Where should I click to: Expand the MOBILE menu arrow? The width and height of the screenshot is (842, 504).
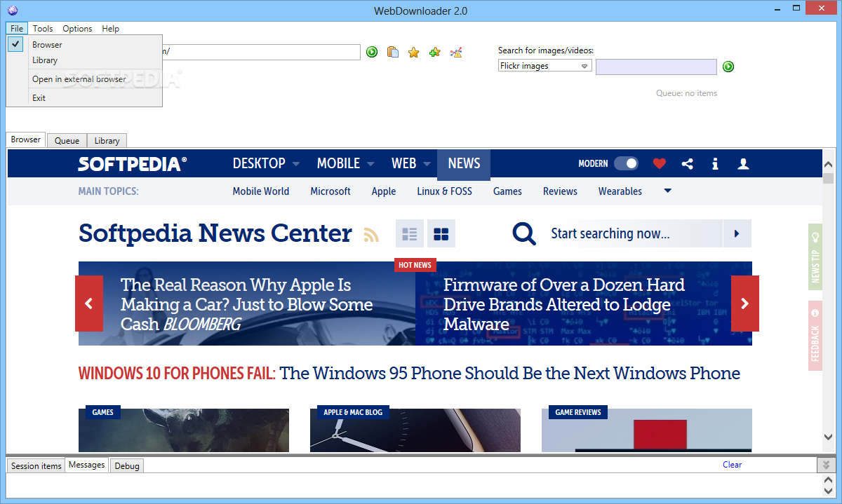coord(370,164)
